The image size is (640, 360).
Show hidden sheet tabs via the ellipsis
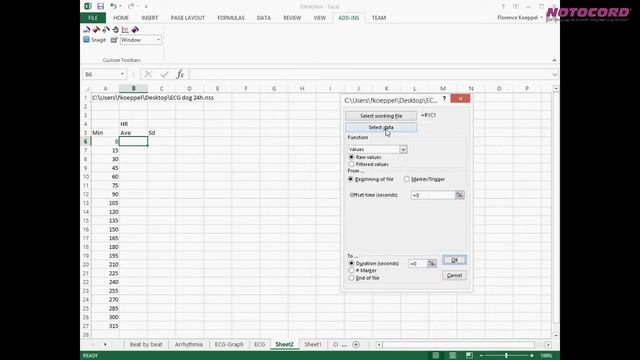344,344
